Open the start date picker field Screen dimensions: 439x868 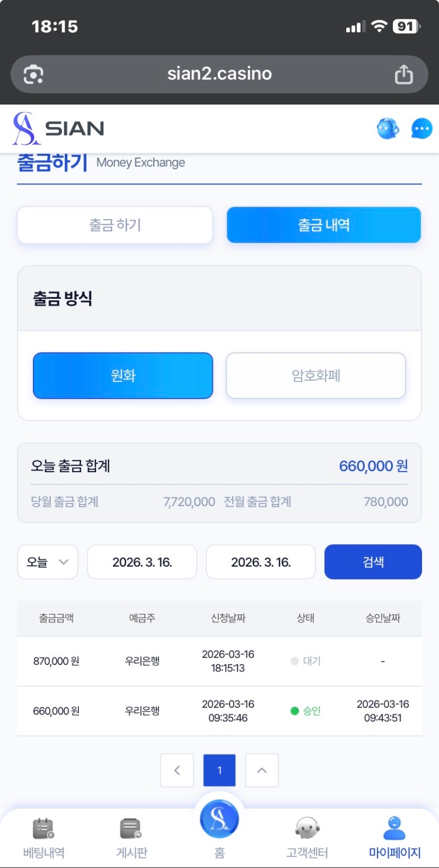(x=142, y=562)
